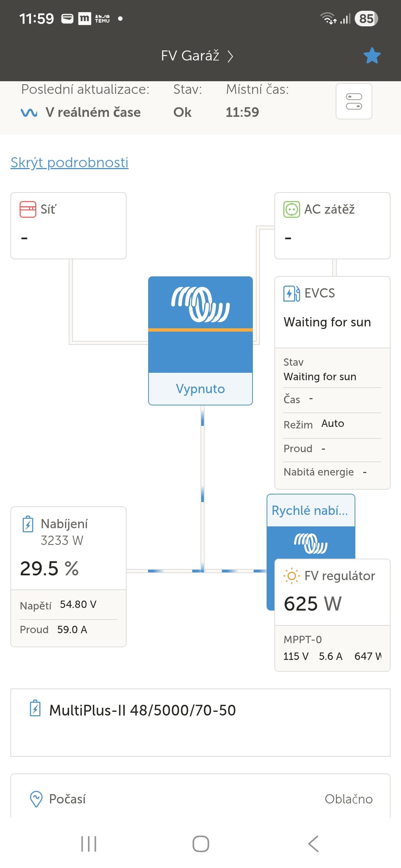Tap the blue favorite star icon

point(372,56)
